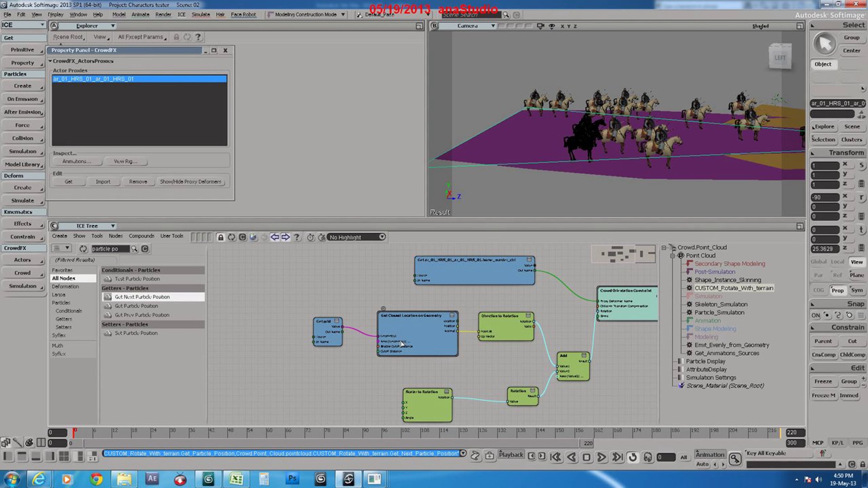The image size is (868, 488).
Task: Click the key icon near Animation button
Action: [x=735, y=459]
